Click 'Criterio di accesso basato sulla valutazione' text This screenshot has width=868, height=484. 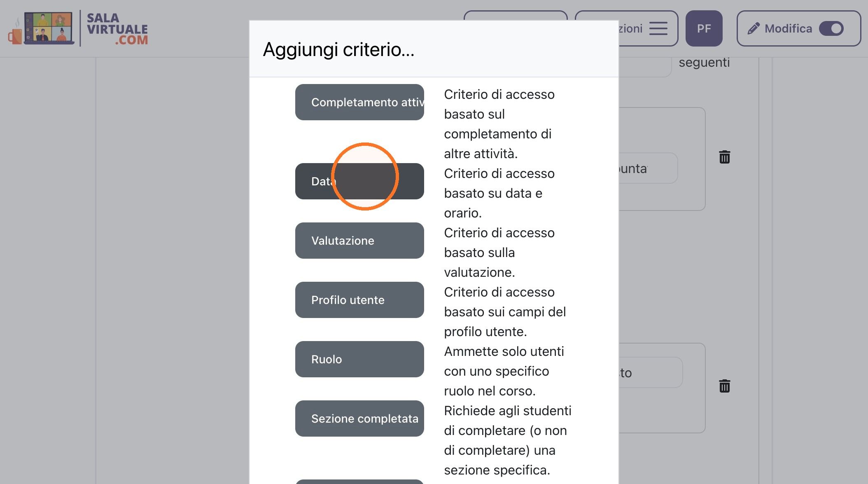499,253
